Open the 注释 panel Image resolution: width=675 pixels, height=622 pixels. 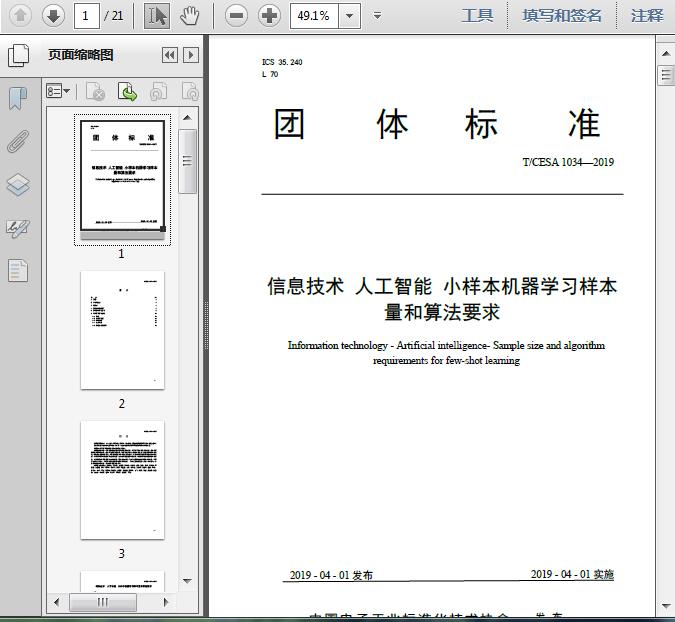coord(647,16)
